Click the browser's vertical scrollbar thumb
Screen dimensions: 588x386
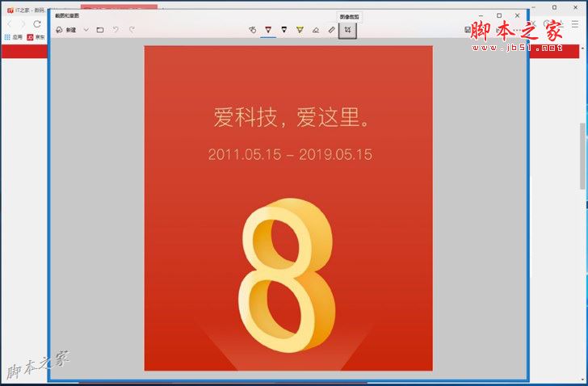pos(583,157)
